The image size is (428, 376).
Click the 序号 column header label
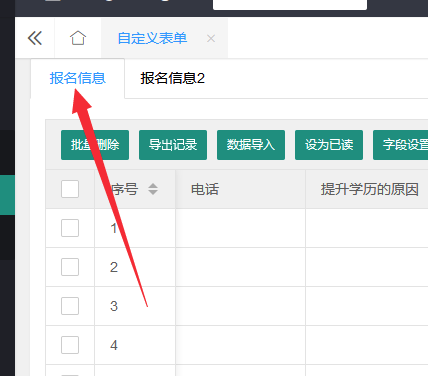click(124, 189)
